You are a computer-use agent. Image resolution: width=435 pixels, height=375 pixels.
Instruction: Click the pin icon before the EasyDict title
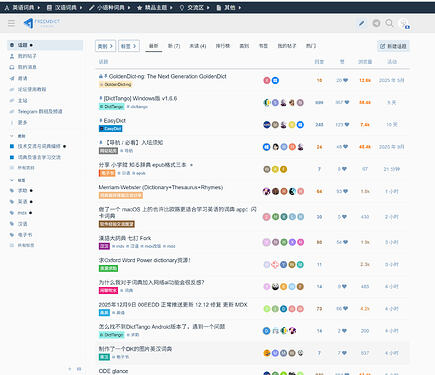pyautogui.click(x=101, y=120)
